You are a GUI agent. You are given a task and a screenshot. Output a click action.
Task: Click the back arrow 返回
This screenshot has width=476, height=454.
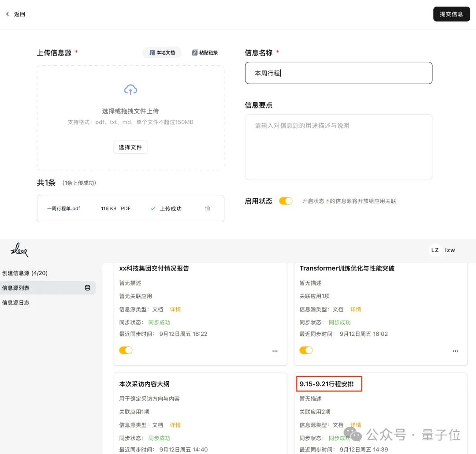pos(15,14)
